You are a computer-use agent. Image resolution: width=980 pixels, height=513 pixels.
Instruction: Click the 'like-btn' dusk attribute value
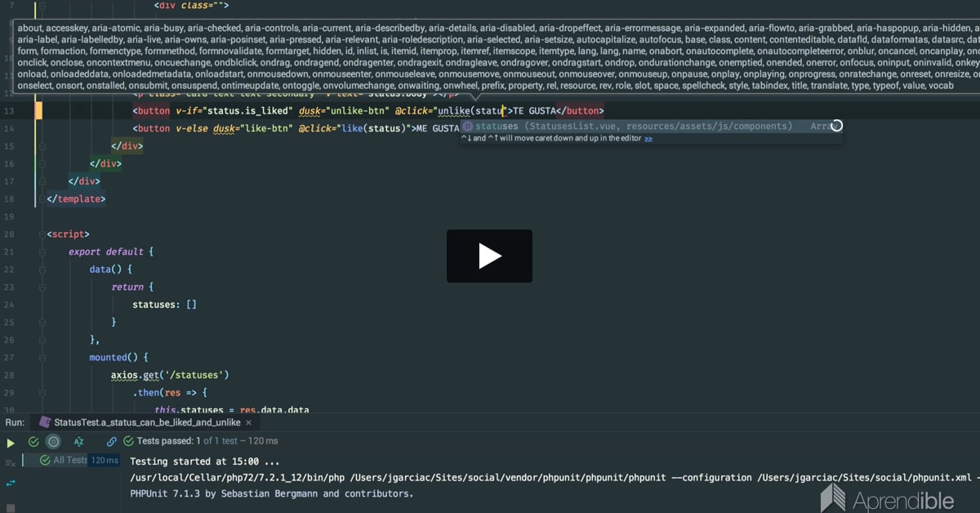[x=268, y=128]
